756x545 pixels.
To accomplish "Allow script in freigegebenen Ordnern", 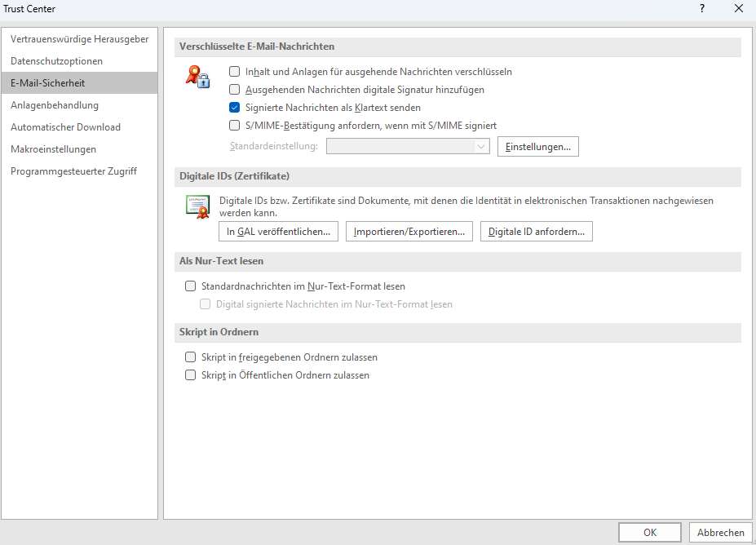I will pos(191,357).
